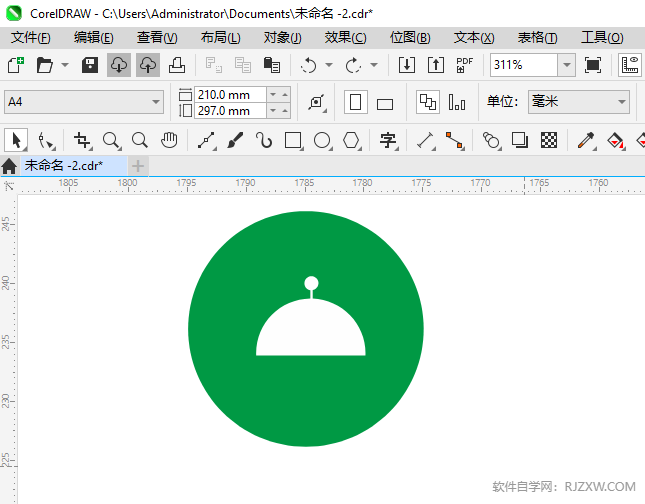Expand the zoom level dropdown
This screenshot has width=645, height=504.
coord(567,65)
